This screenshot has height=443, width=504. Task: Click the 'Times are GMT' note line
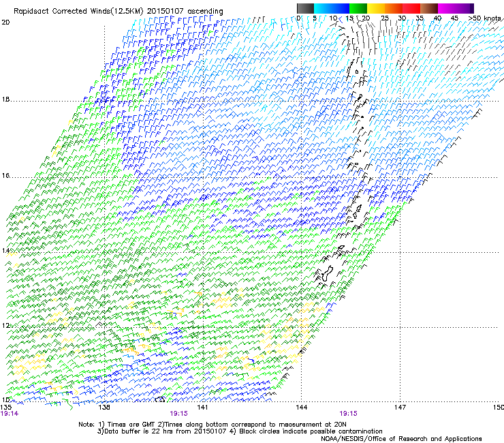pos(212,425)
